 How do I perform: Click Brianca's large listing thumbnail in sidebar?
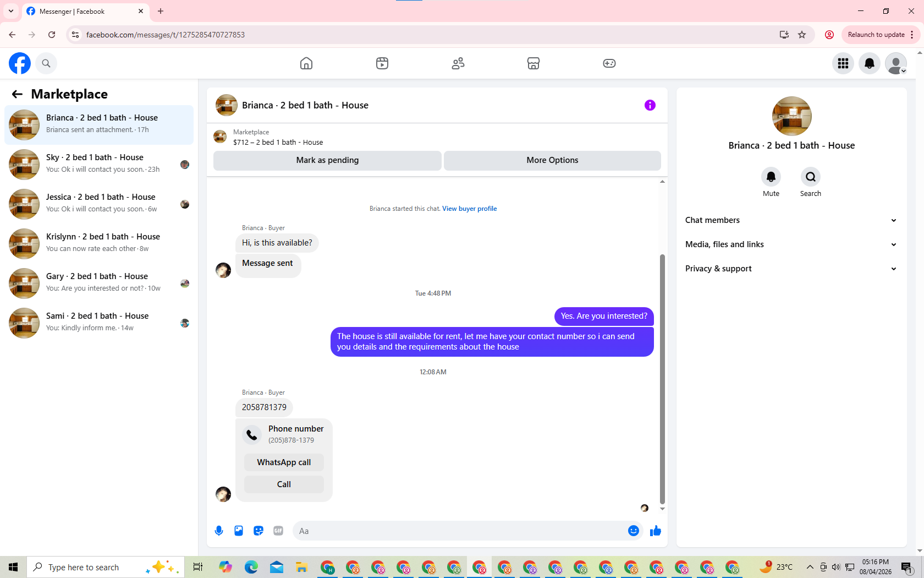click(x=791, y=116)
